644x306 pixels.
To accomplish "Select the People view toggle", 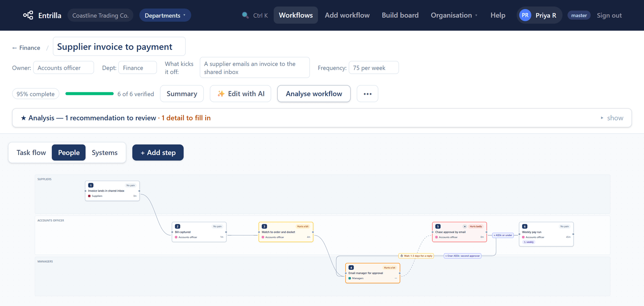I will [x=69, y=153].
